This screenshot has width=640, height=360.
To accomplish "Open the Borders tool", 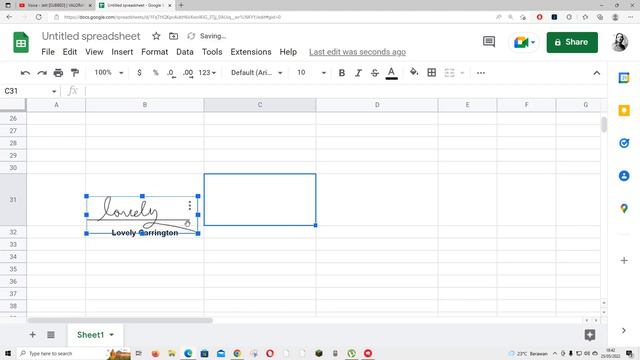I will [431, 73].
